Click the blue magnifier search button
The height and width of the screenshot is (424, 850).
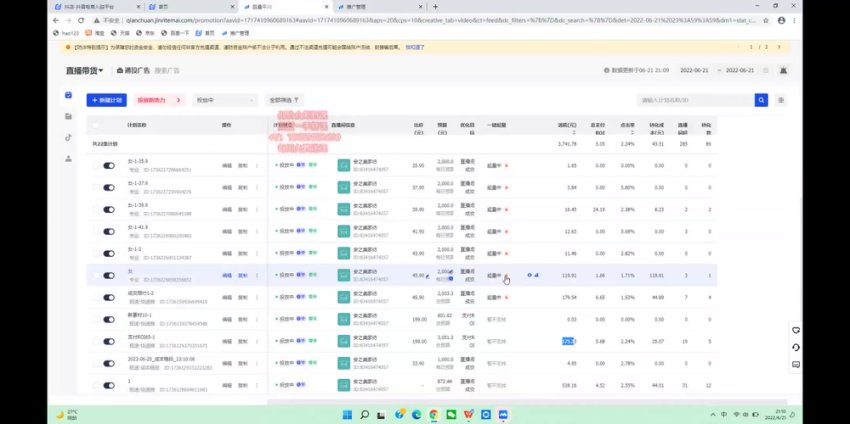point(761,100)
